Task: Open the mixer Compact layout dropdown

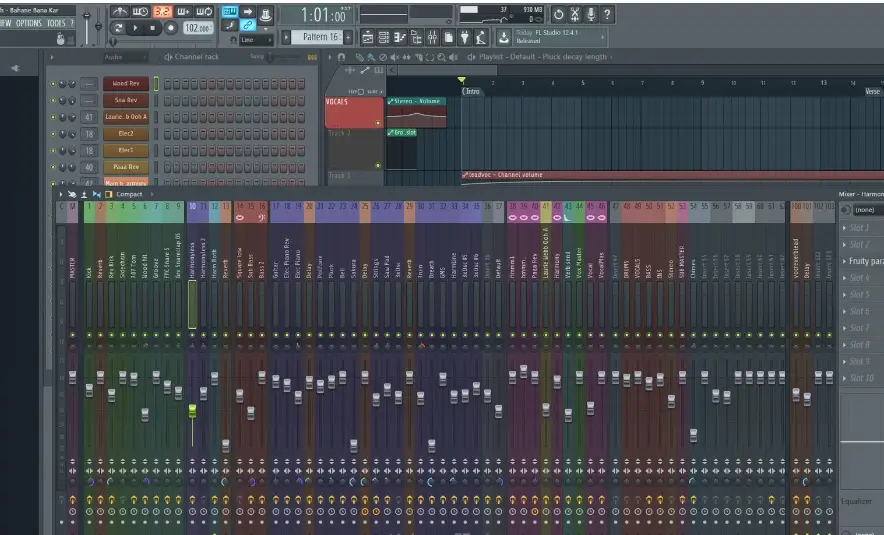Action: click(129, 194)
